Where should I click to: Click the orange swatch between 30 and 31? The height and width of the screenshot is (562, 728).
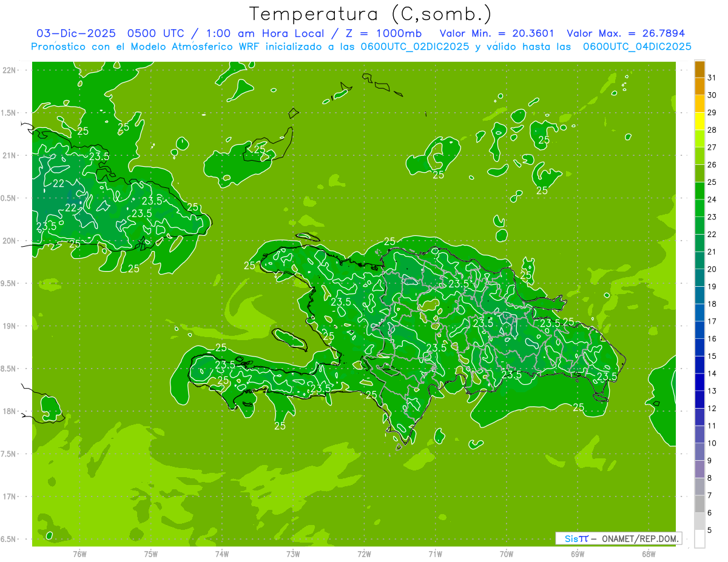point(699,86)
